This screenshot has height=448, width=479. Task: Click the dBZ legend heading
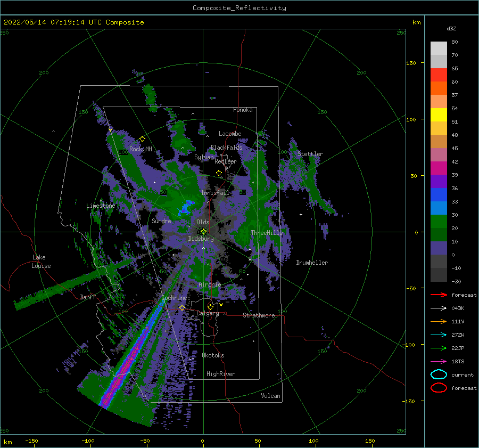451,29
